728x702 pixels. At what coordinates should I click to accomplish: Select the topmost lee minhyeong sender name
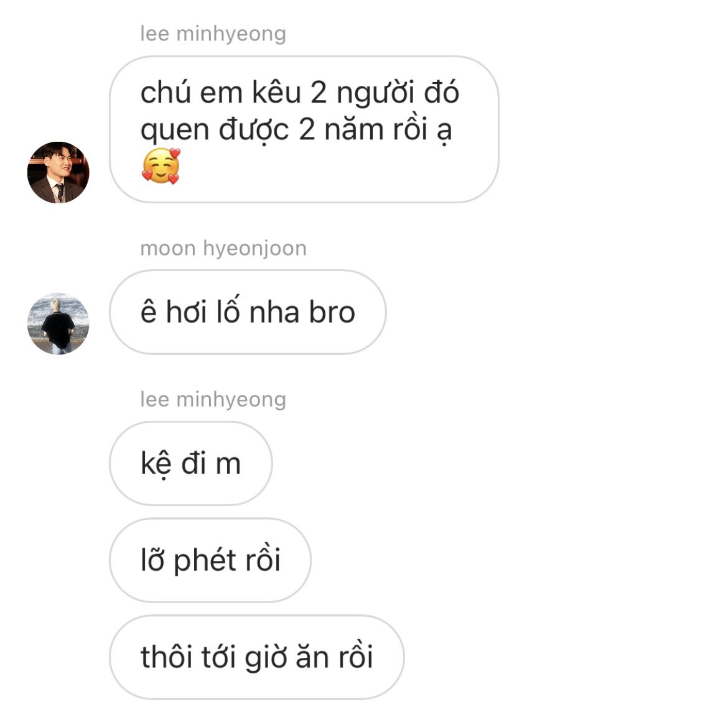coord(213,34)
